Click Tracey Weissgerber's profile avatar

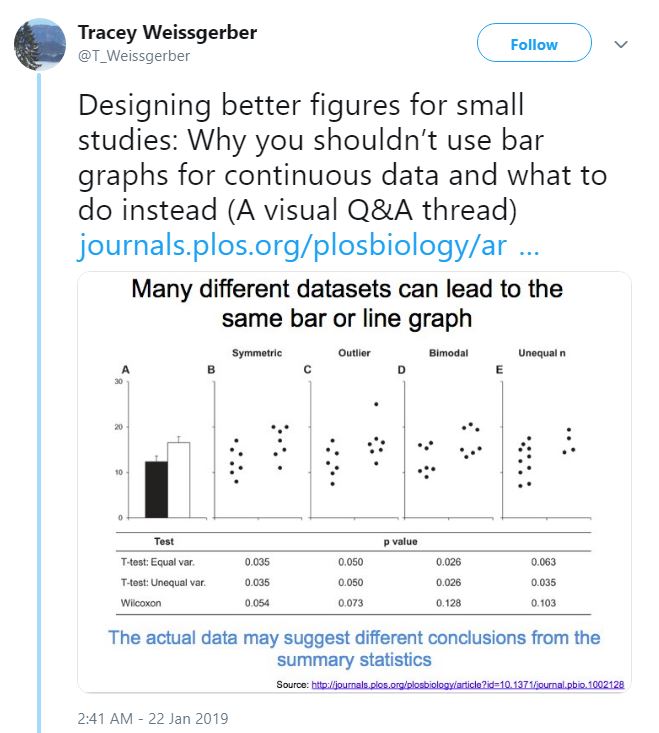(x=38, y=43)
